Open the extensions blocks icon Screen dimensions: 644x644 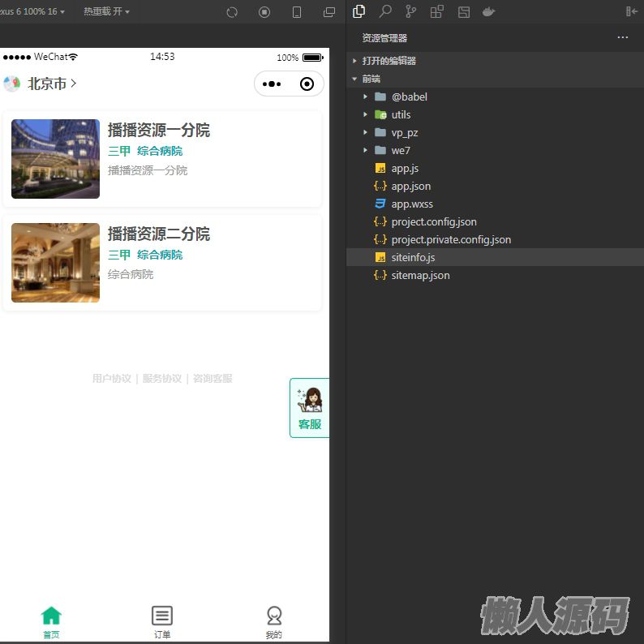(437, 11)
